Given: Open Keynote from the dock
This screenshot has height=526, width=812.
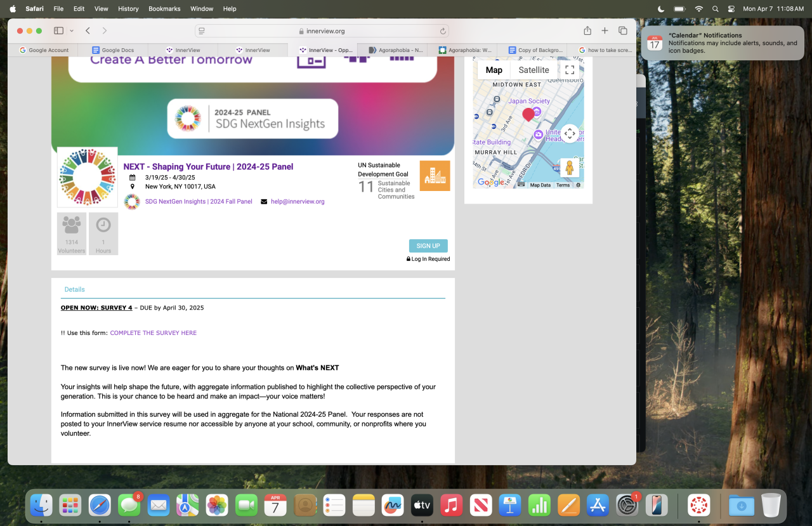Looking at the screenshot, I should pyautogui.click(x=510, y=505).
